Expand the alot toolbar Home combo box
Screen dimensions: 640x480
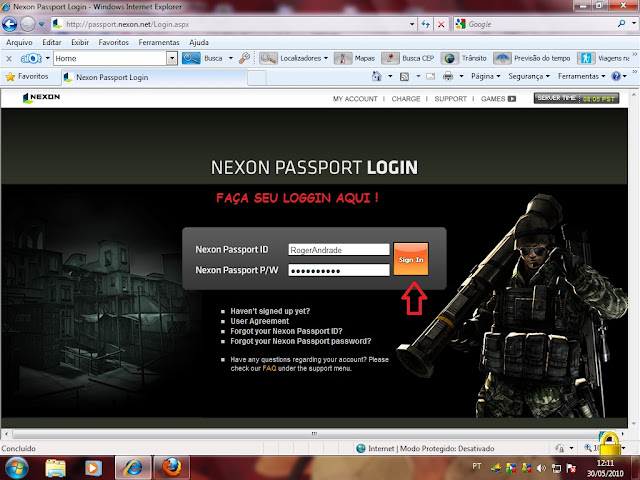(172, 58)
